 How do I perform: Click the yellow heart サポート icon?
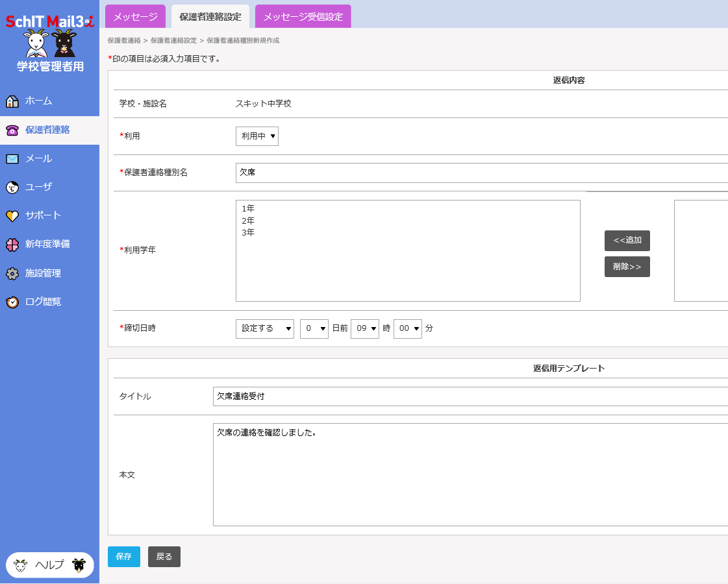(12, 216)
